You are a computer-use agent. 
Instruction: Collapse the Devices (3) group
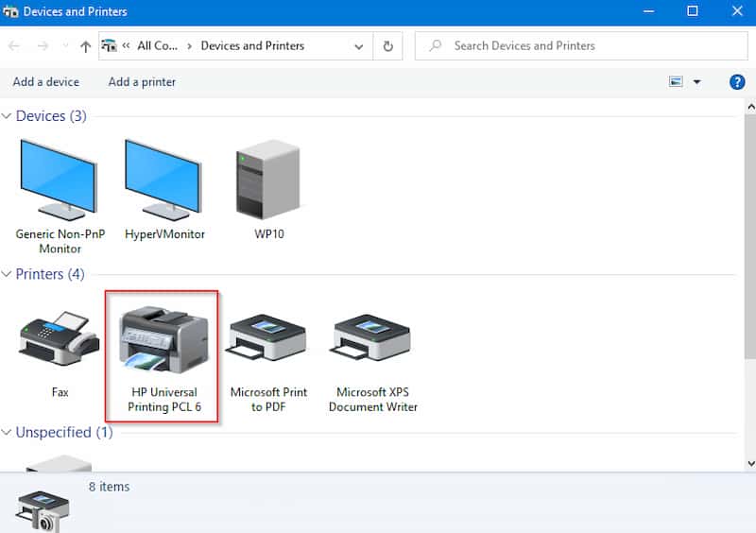(8, 116)
